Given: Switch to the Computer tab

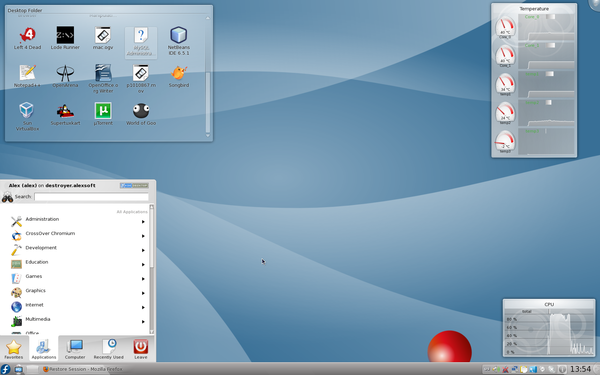Looking at the screenshot, I should tap(75, 349).
